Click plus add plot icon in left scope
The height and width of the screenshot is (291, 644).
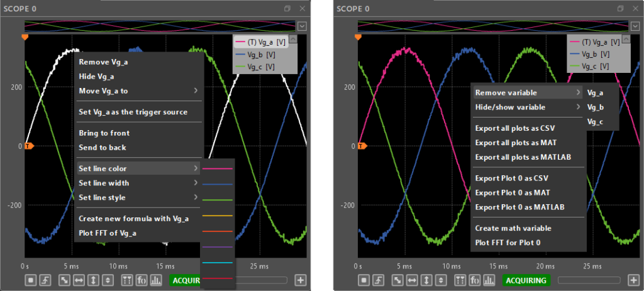pos(301,280)
